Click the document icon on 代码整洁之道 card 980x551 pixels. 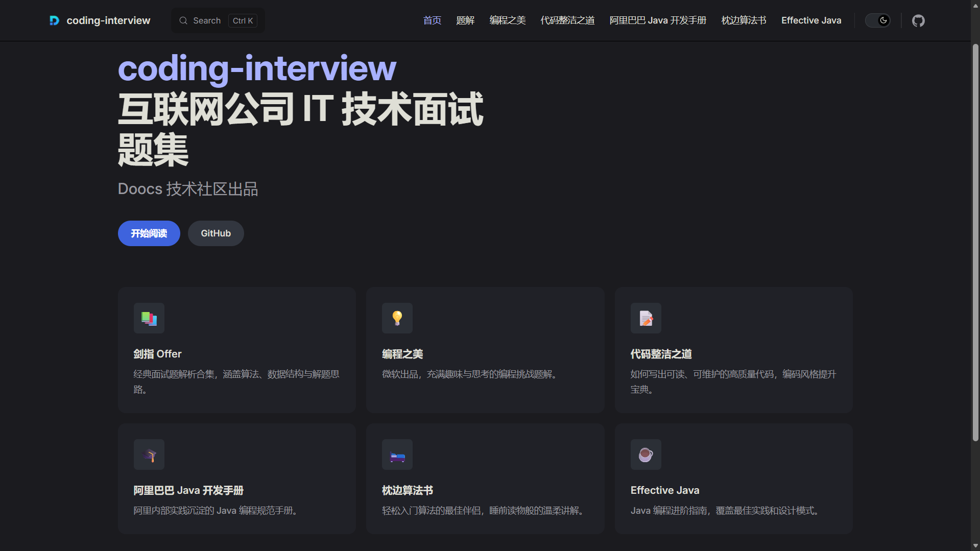click(x=646, y=318)
